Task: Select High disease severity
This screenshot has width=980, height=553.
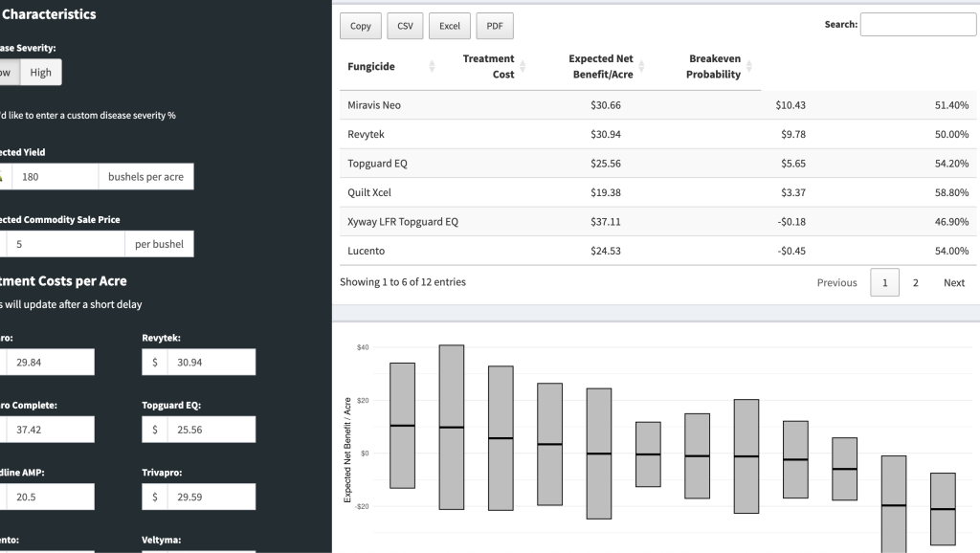Action: (40, 73)
